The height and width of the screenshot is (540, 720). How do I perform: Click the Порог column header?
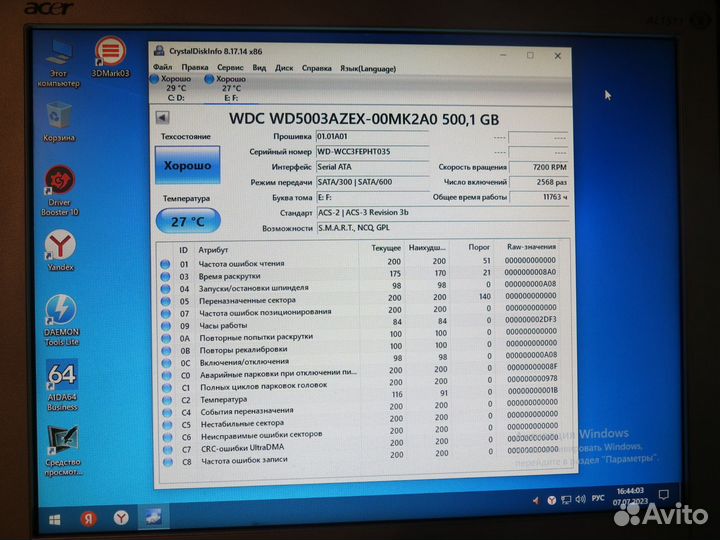(x=479, y=247)
